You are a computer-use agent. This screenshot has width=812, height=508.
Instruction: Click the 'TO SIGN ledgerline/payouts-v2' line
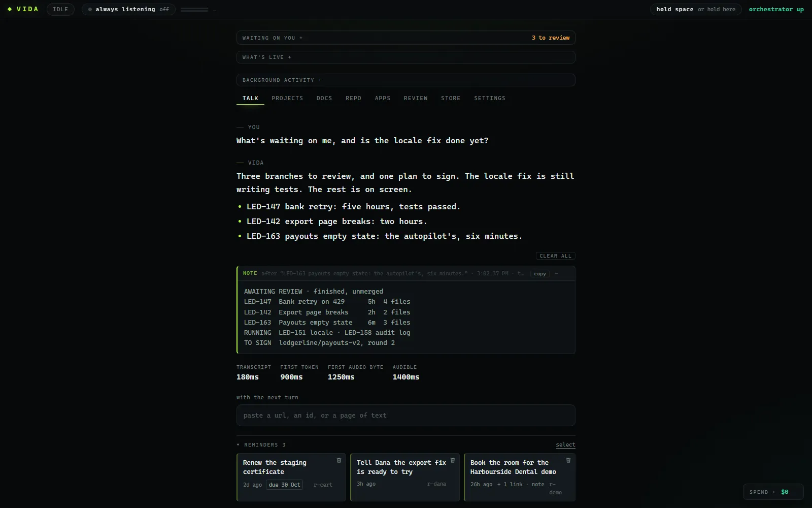click(x=319, y=343)
